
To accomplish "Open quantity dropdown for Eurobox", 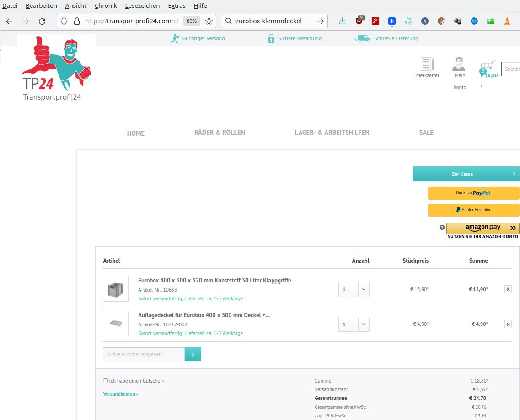I will (x=364, y=289).
